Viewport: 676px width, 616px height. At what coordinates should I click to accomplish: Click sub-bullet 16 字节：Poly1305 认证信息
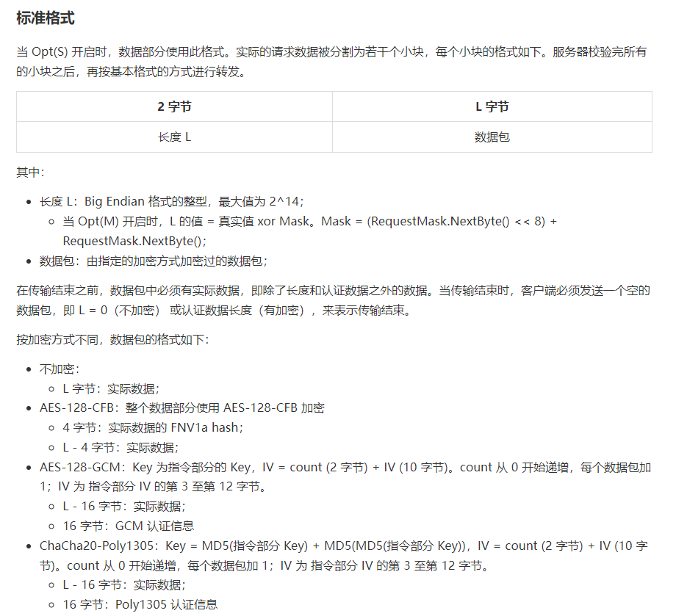pos(140,605)
